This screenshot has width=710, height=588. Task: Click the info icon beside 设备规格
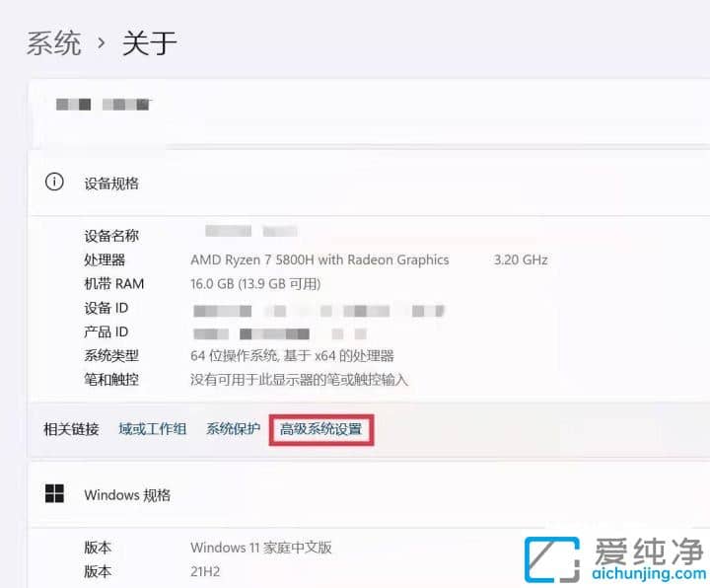[55, 183]
